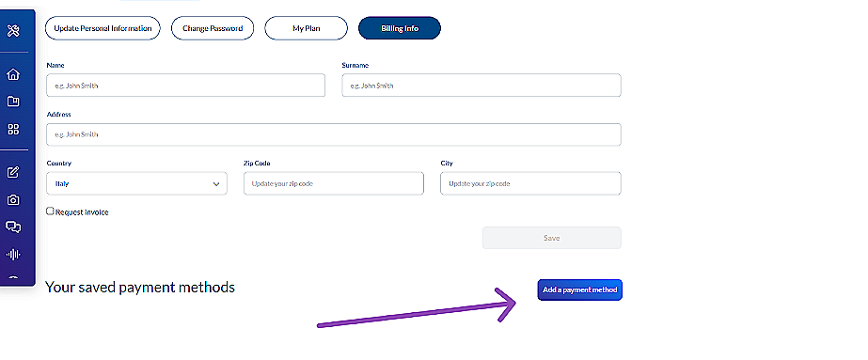Click the Add a payment method button

tap(579, 290)
